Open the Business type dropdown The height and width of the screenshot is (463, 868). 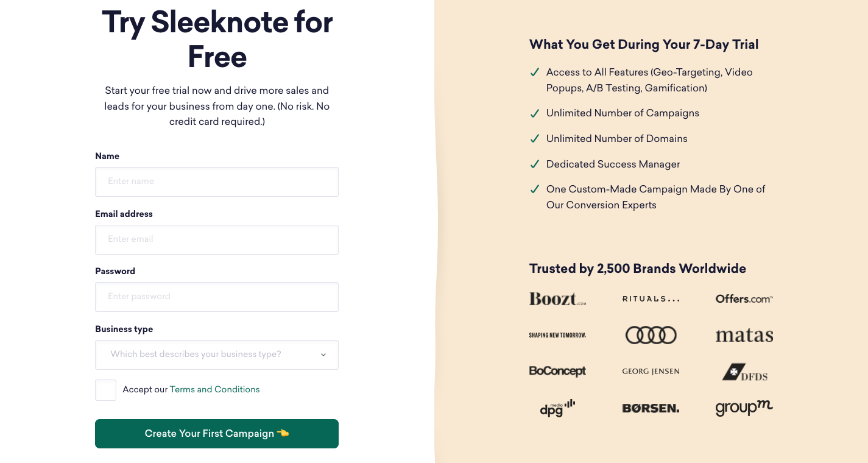pyautogui.click(x=216, y=355)
